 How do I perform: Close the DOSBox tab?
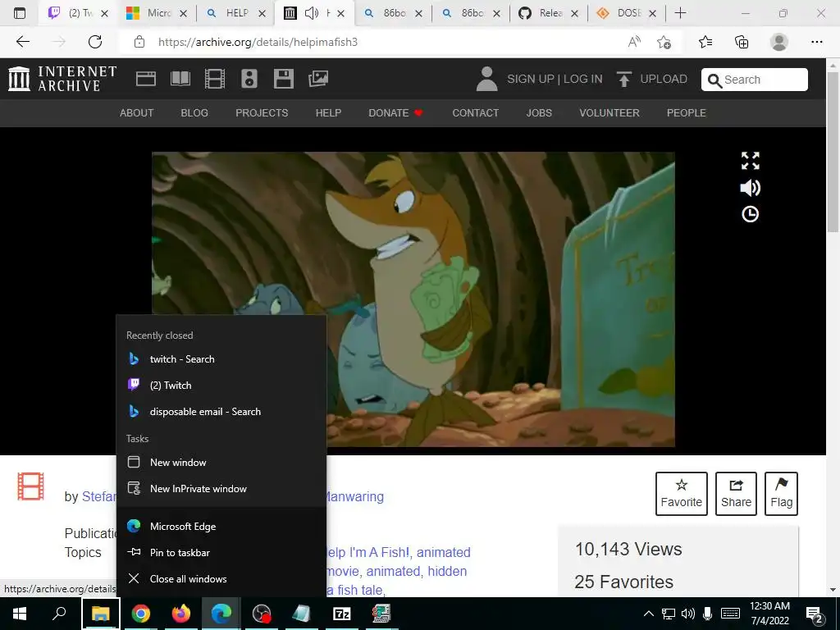pos(652,13)
